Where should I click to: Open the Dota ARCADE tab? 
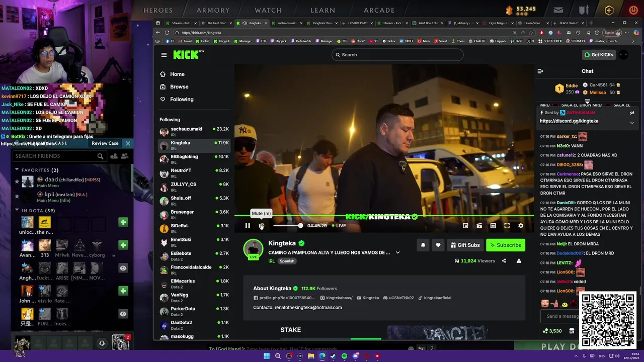pos(379,10)
